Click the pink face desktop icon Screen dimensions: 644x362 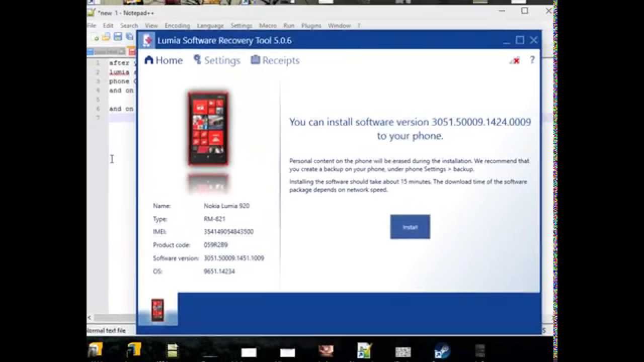(326, 350)
